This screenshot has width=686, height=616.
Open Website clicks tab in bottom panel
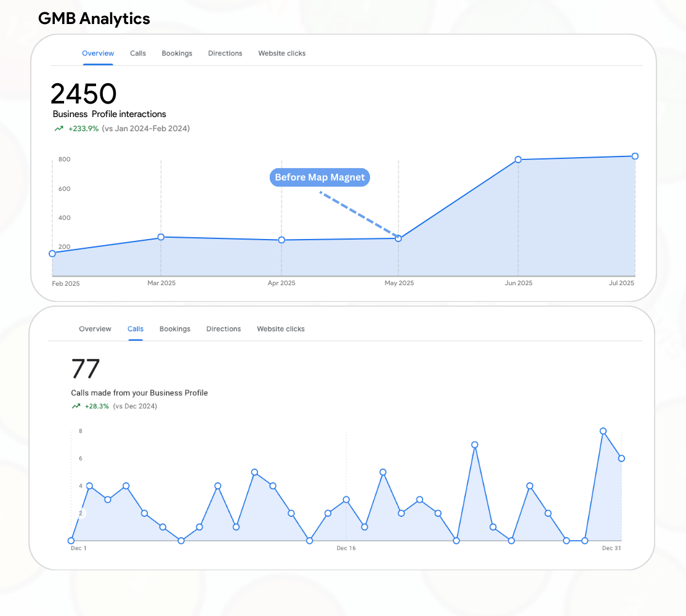280,329
